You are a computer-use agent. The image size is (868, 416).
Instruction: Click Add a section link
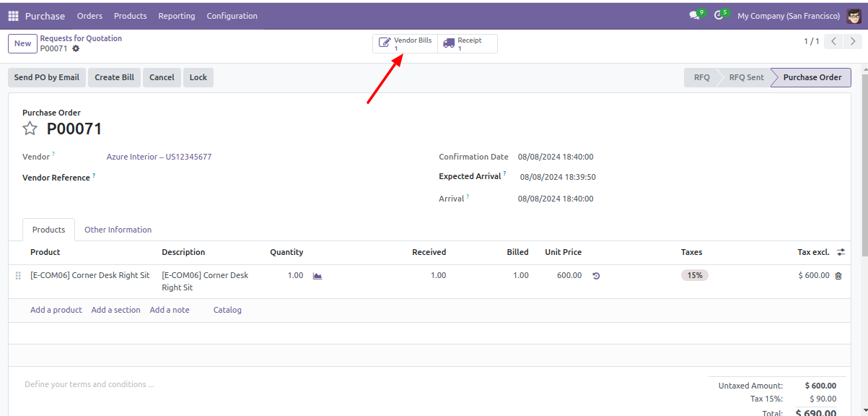(x=115, y=310)
